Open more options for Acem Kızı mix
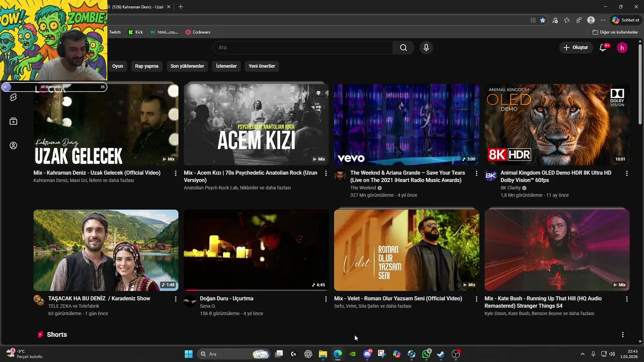The width and height of the screenshot is (644, 362). click(326, 173)
